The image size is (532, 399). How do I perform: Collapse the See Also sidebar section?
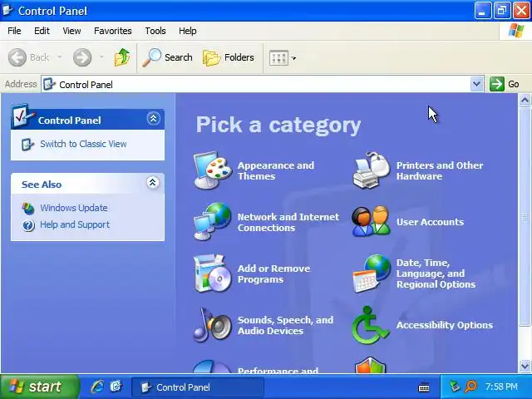pos(153,183)
